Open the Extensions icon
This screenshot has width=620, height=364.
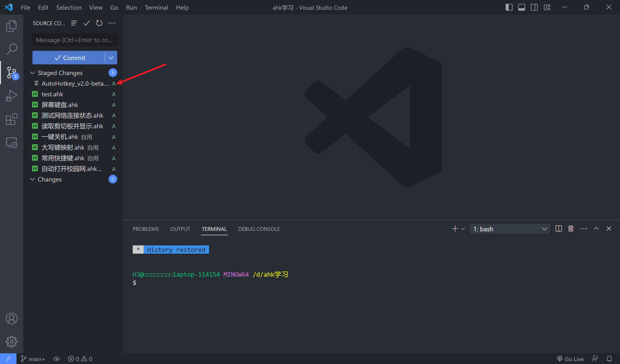[11, 119]
